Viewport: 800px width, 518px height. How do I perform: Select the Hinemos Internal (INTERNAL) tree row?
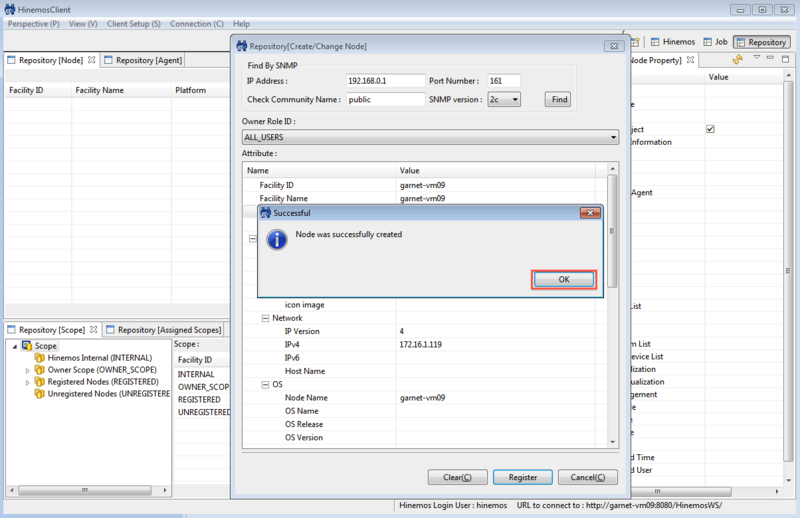click(100, 358)
